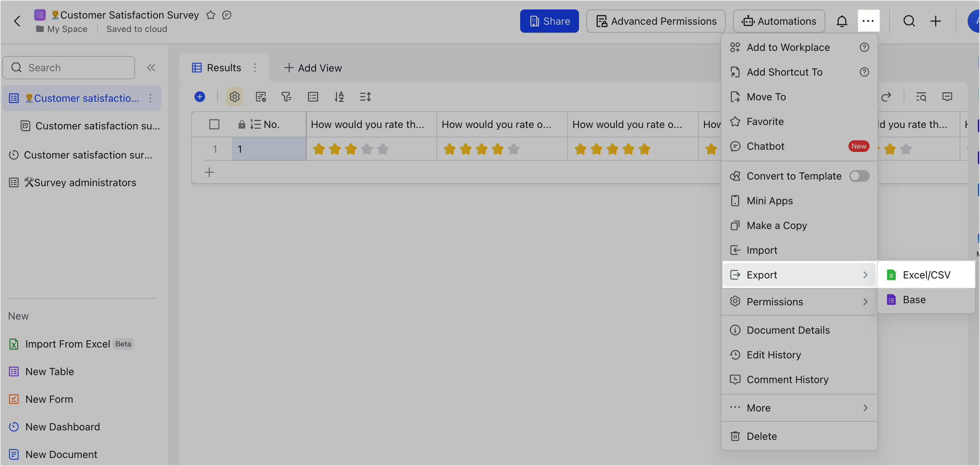Open Advanced Permissions
980x466 pixels.
[x=656, y=21]
